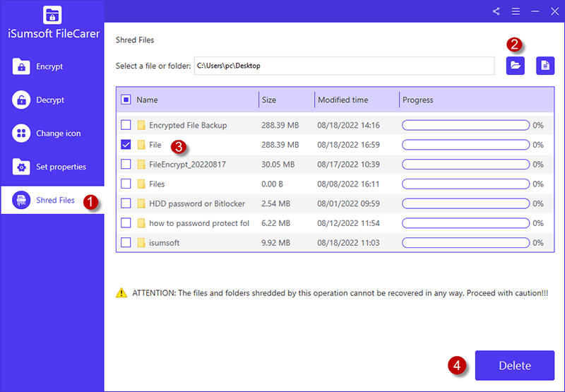Click the Change icon four-dots icon
Viewport: 565px width, 392px height.
pos(21,133)
